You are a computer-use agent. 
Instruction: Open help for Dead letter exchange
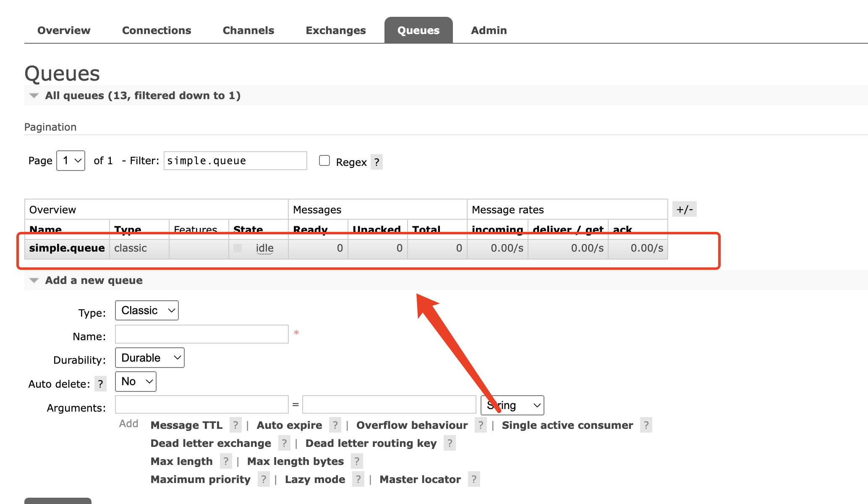click(284, 444)
